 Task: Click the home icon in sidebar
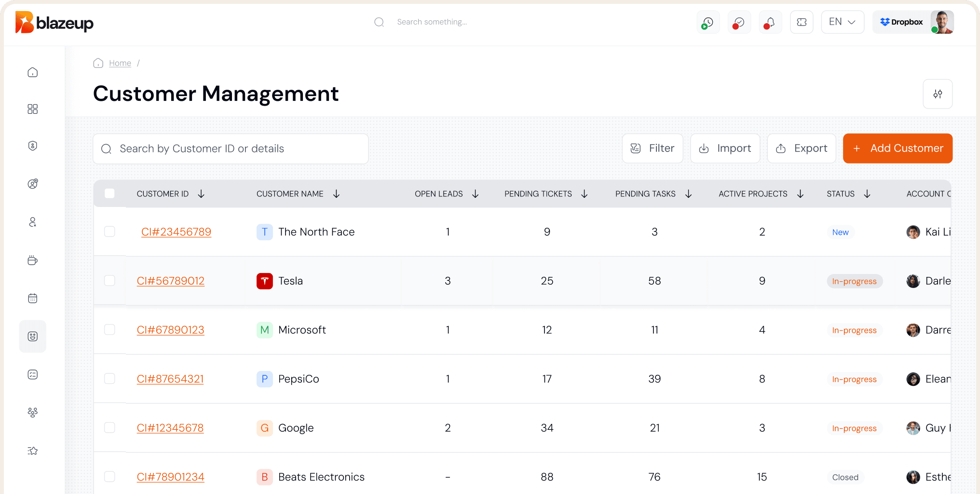point(33,72)
